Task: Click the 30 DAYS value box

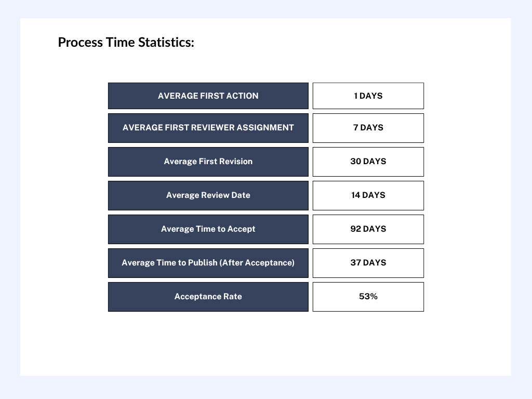Action: (368, 162)
